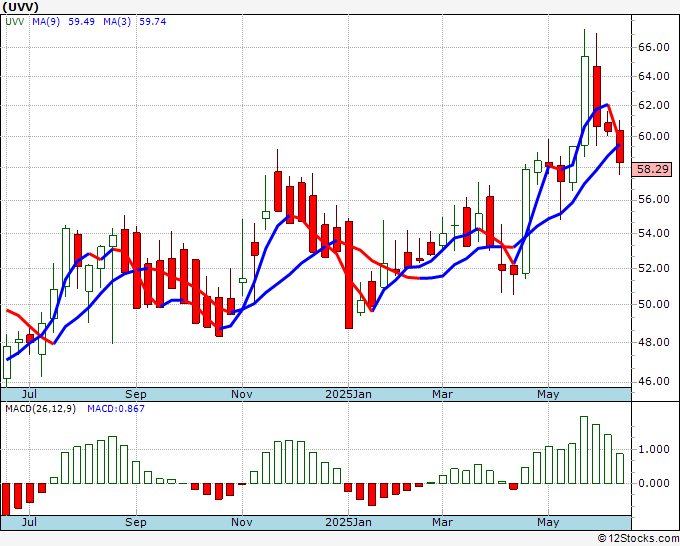680x546 pixels.
Task: Click the 2025Jan label on MACD axis
Action: pyautogui.click(x=348, y=522)
